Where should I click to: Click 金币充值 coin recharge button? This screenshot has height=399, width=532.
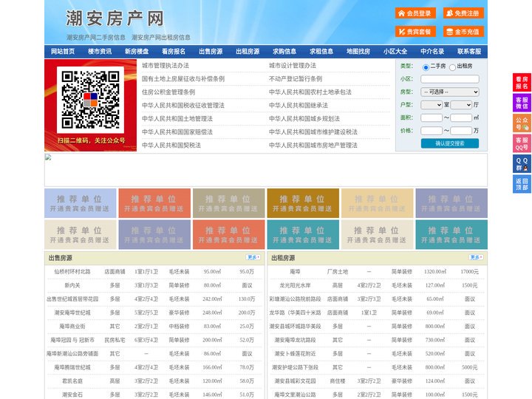(463, 32)
